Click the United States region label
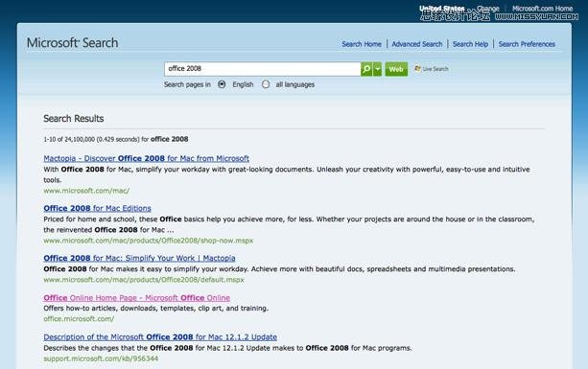The width and height of the screenshot is (588, 369). 442,9
